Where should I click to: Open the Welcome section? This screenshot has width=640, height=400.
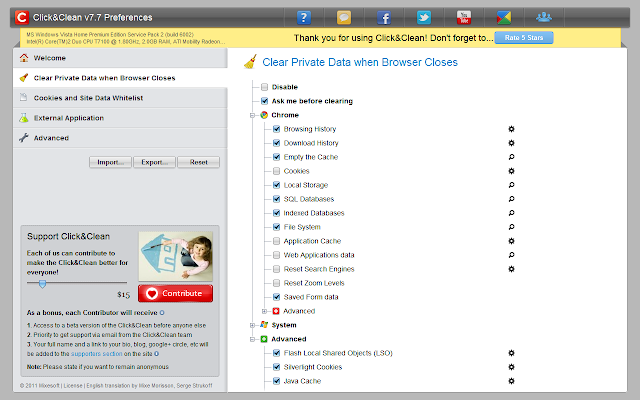(x=120, y=58)
